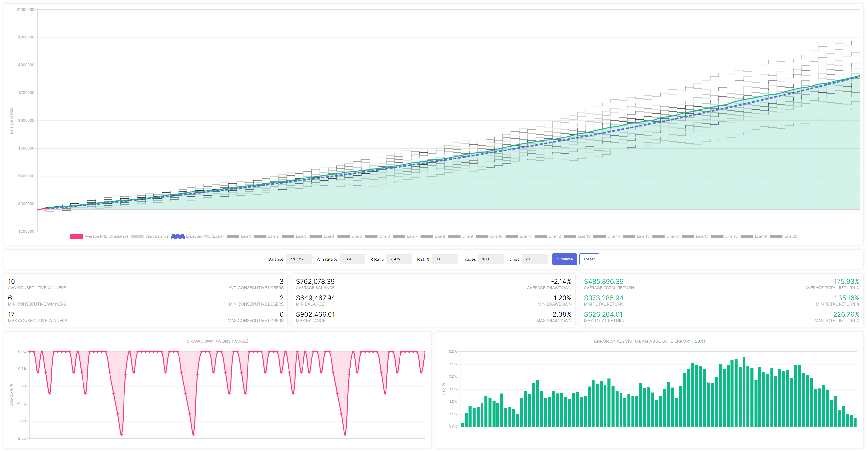Click the $649,467.94 min balance value
Viewport: 868px width, 451px height.
[315, 298]
